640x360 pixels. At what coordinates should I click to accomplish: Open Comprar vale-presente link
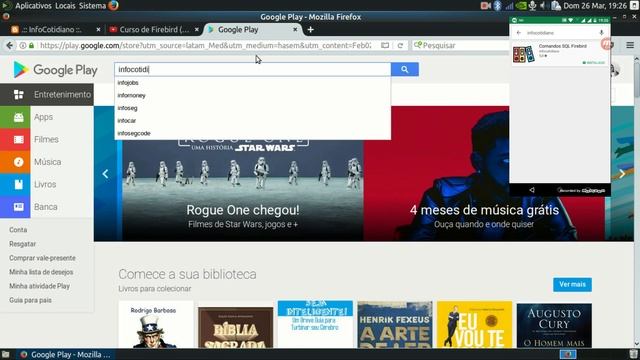click(x=42, y=258)
